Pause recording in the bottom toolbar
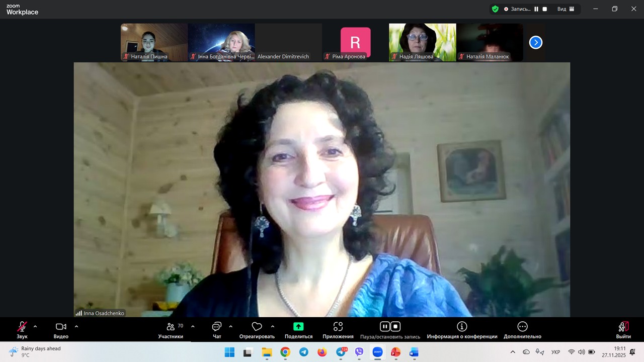 point(385,327)
